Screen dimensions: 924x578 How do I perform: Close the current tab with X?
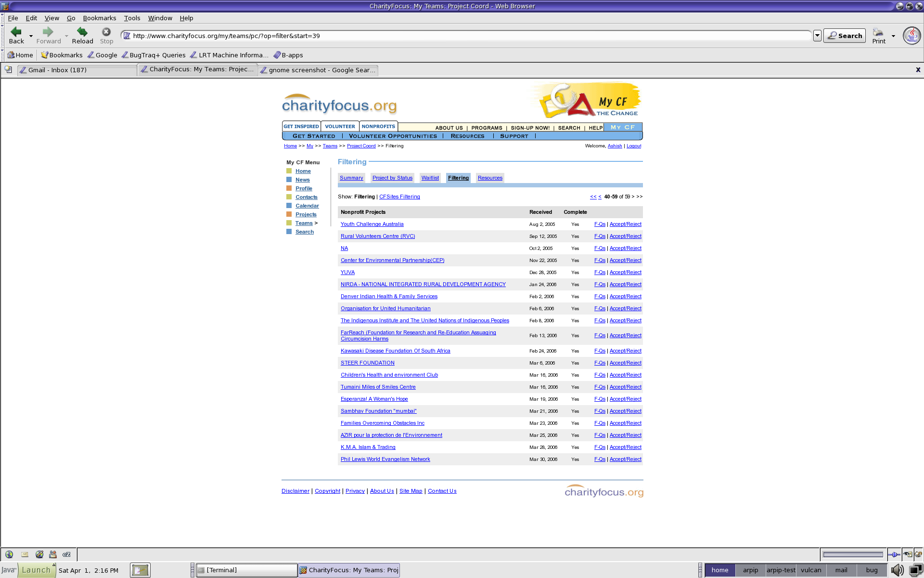click(x=918, y=70)
